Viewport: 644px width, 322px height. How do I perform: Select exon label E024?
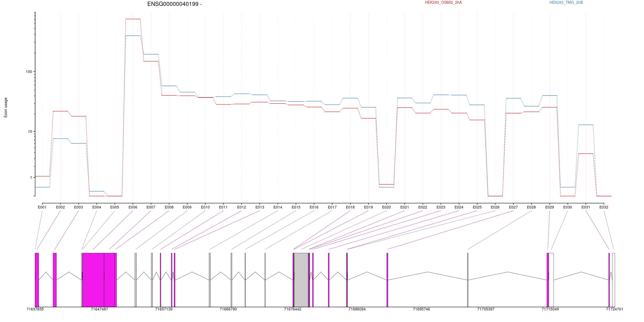point(459,207)
